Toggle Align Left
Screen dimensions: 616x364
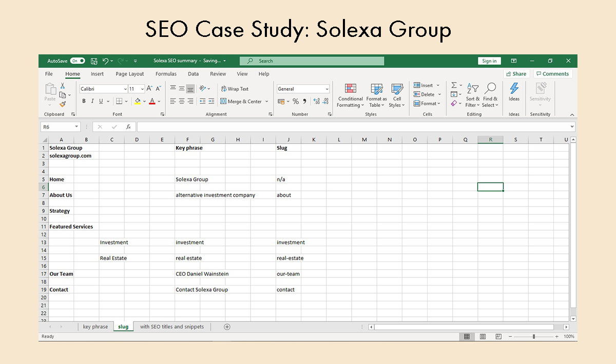pos(173,102)
